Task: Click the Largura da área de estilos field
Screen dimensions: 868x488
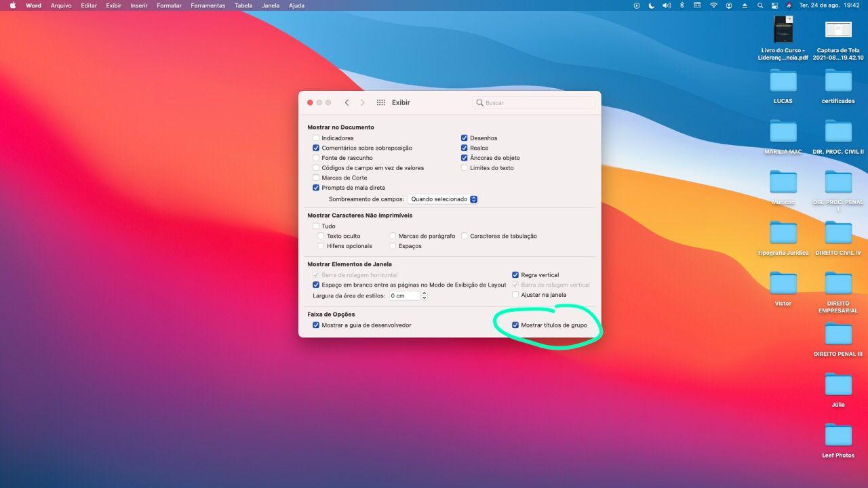Action: click(x=404, y=296)
